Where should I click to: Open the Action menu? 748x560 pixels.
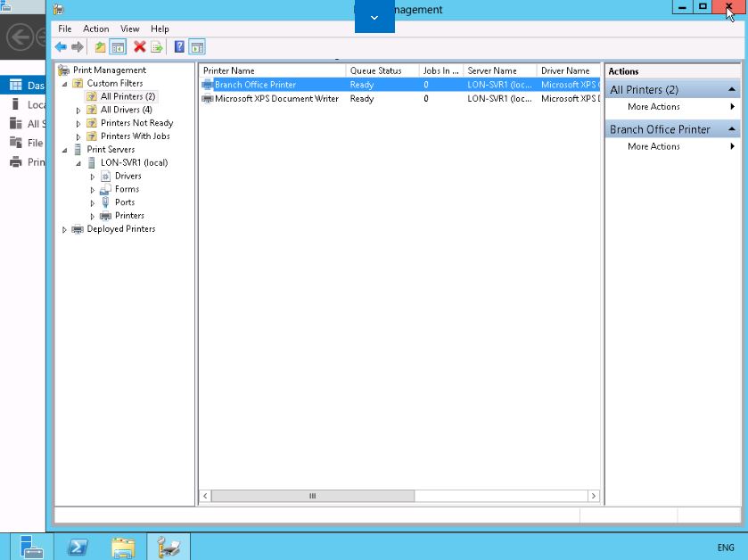(96, 29)
